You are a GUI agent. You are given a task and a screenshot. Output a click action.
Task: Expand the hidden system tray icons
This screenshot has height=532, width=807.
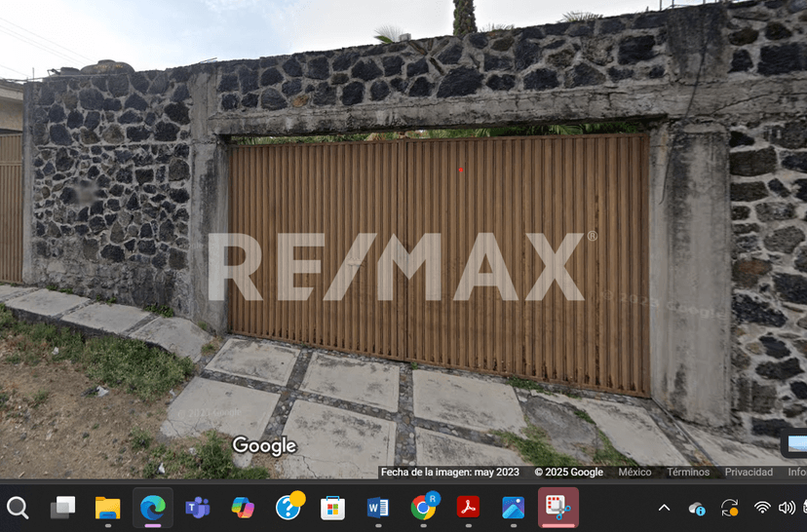pos(665,509)
